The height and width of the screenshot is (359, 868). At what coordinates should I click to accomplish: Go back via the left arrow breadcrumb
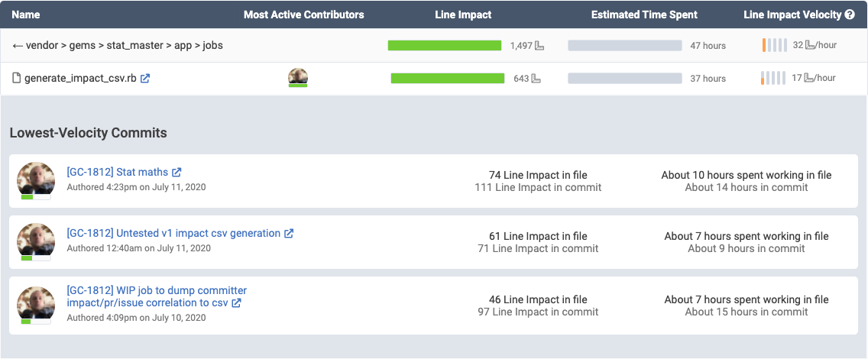click(18, 46)
